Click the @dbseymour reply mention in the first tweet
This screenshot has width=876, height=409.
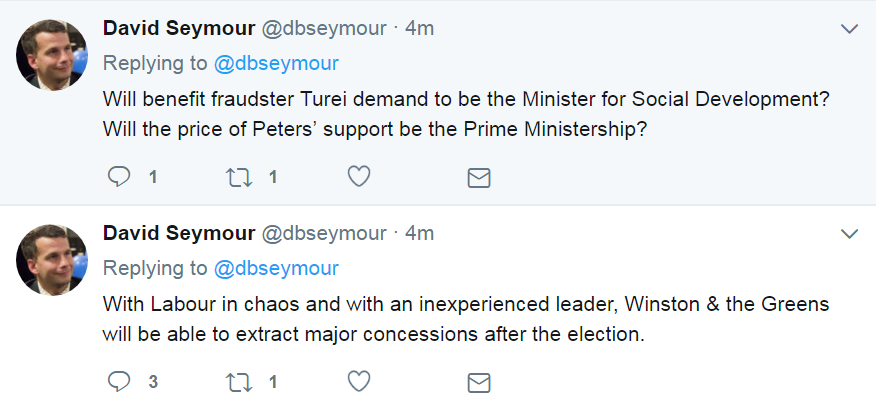276,64
